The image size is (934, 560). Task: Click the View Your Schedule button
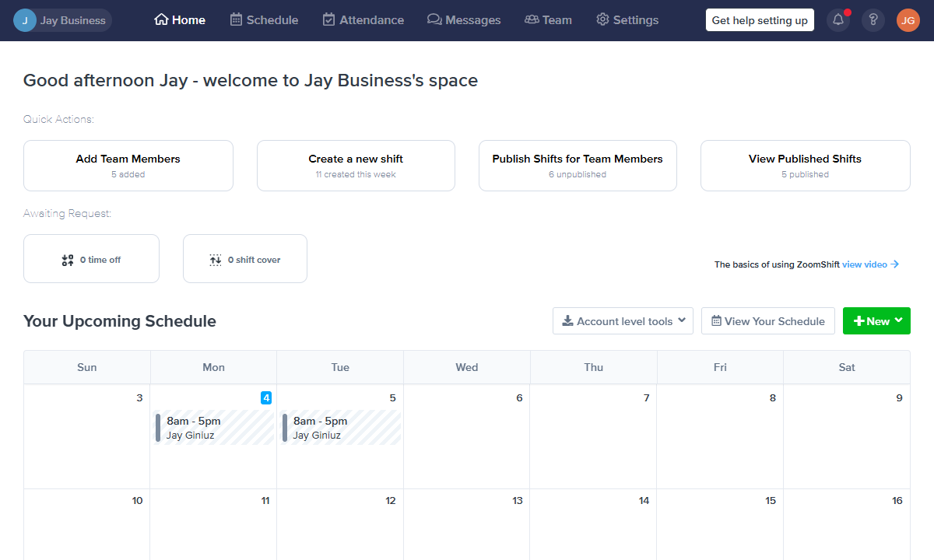click(x=768, y=321)
